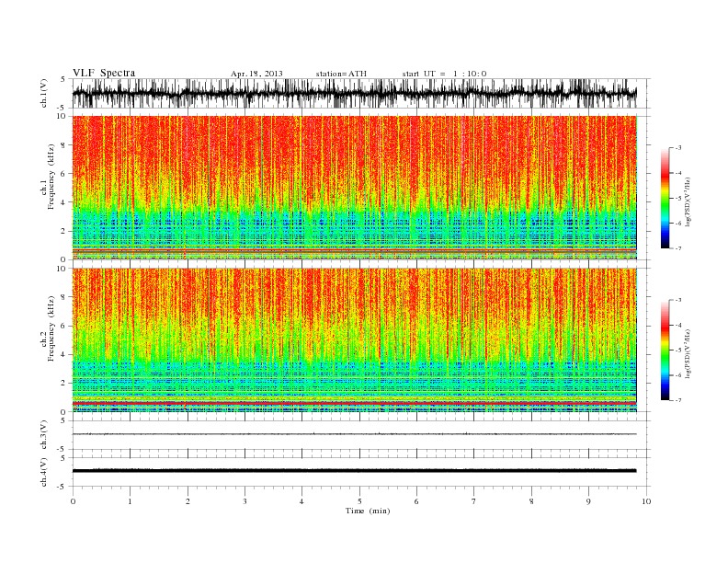
Task: Click the ch.3 voltage waveform trace
Action: click(354, 434)
